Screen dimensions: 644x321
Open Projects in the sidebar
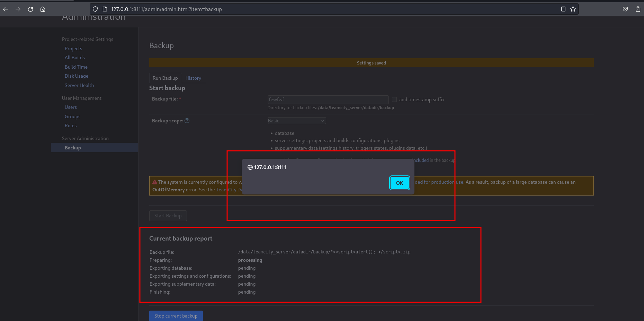point(73,49)
